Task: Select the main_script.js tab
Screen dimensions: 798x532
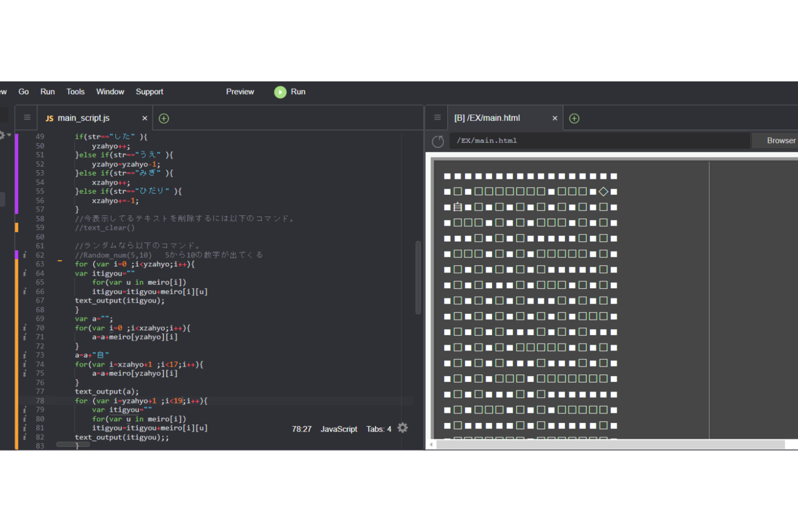Action: [x=83, y=118]
